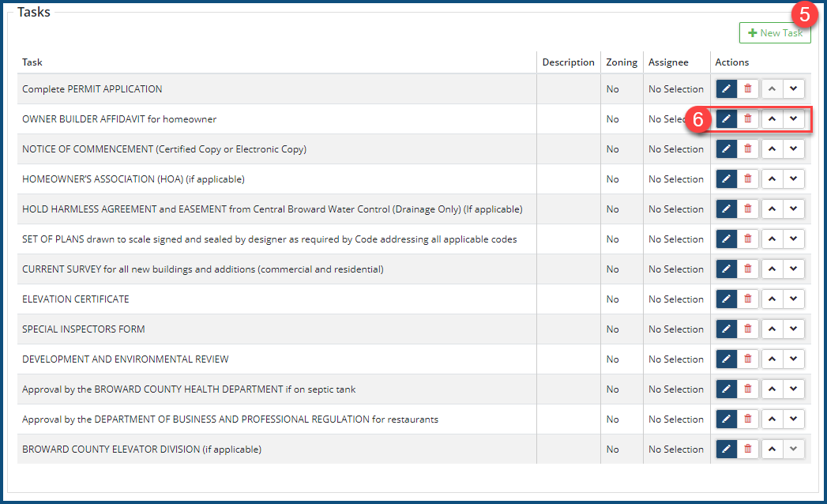
Task: Move CURRENT SURVEY task up
Action: click(x=772, y=269)
